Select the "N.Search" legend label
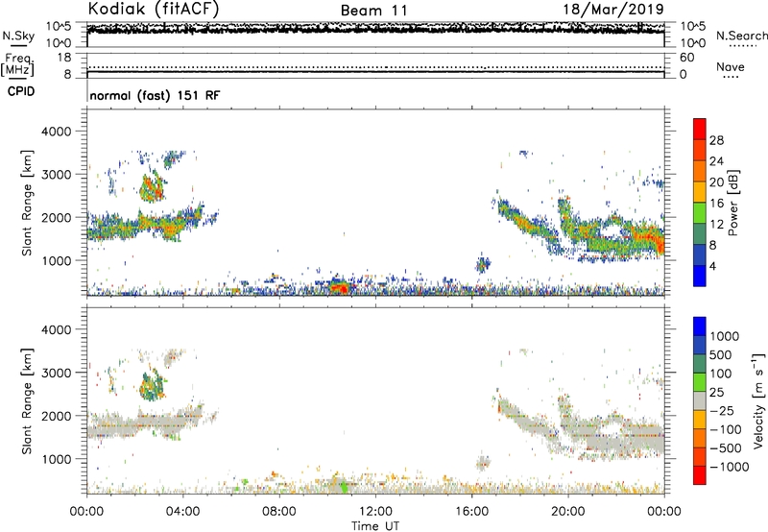768x532 pixels. coord(742,36)
